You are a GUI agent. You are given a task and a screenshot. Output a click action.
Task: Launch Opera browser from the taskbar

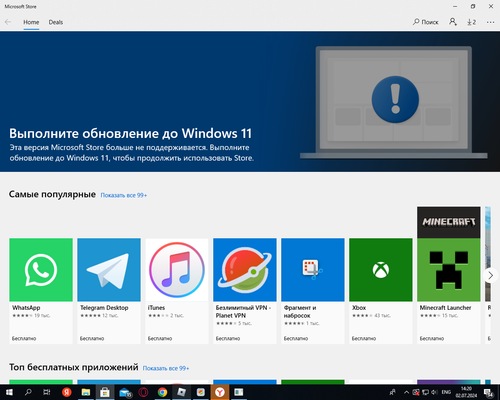click(143, 392)
